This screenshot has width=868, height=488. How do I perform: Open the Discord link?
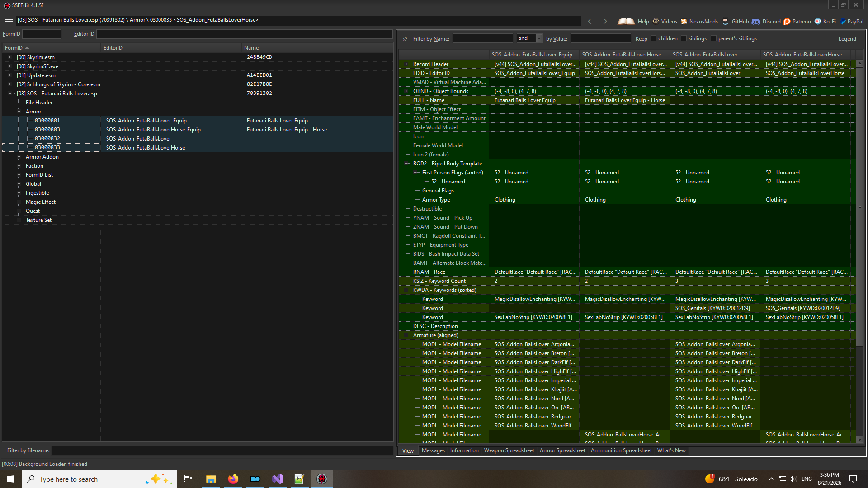[766, 21]
